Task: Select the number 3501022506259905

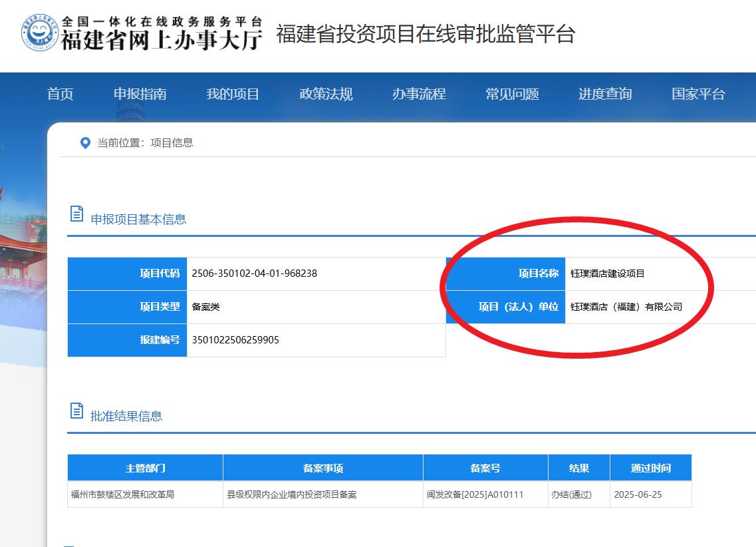Action: coord(235,340)
